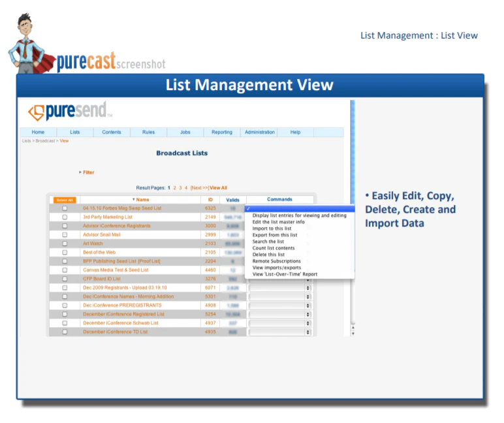Open Dec iConference PREREGISTRANTS list link
Viewport: 504px width, 423px height.
click(122, 305)
